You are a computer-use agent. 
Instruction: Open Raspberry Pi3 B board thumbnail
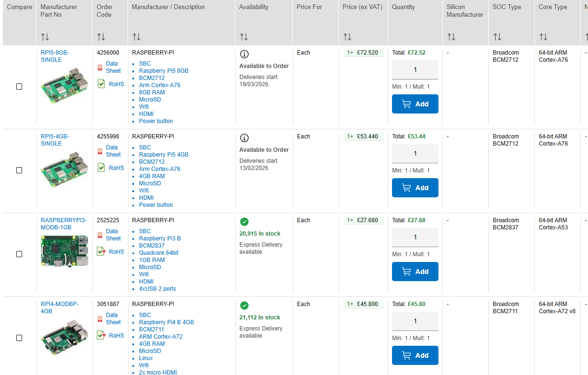[x=65, y=251]
